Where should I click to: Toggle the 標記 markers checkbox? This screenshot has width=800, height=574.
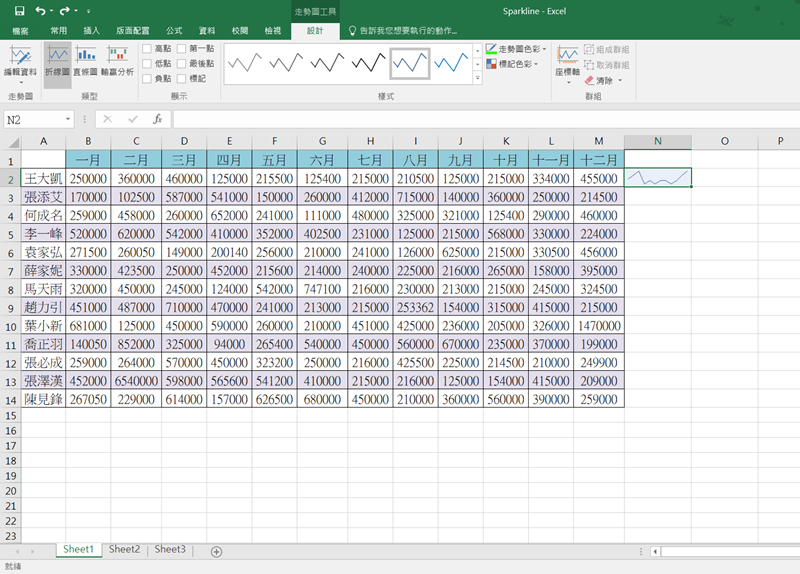182,78
